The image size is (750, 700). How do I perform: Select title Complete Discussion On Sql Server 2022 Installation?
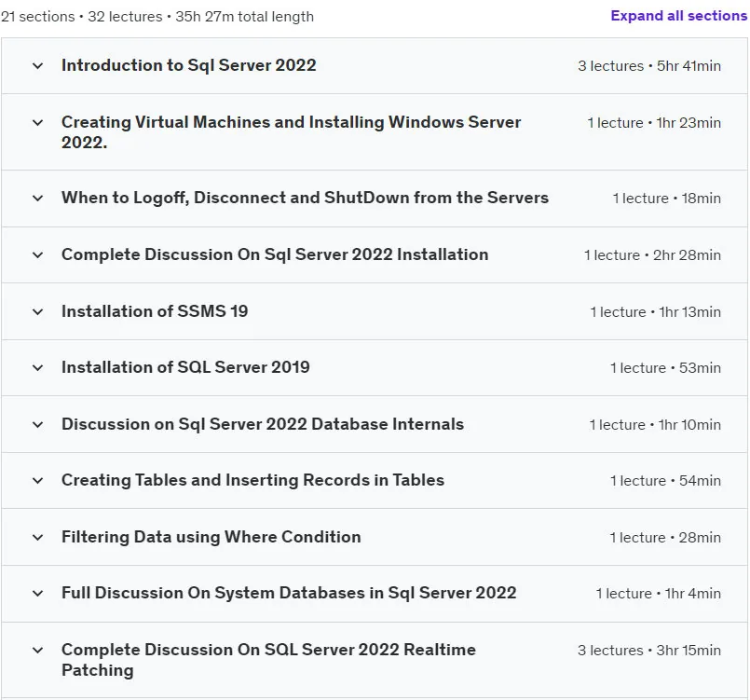(275, 254)
